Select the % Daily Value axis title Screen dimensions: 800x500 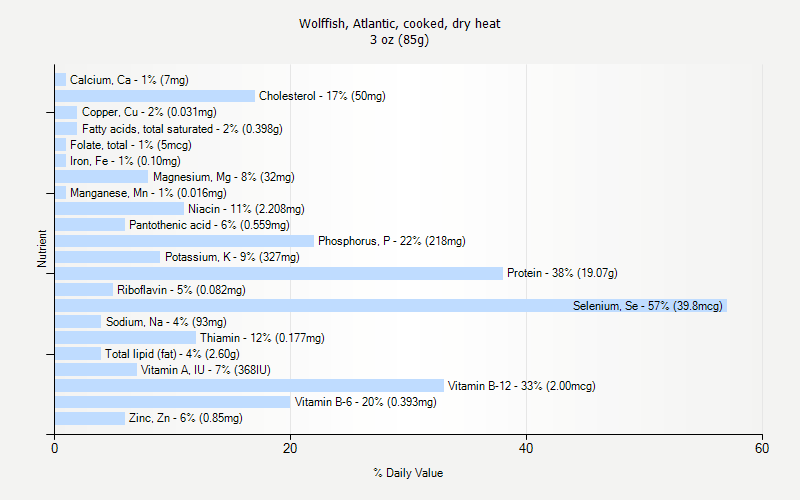click(408, 473)
